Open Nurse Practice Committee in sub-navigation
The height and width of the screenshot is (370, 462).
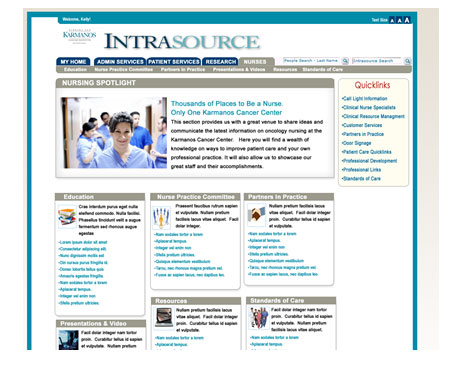(124, 69)
